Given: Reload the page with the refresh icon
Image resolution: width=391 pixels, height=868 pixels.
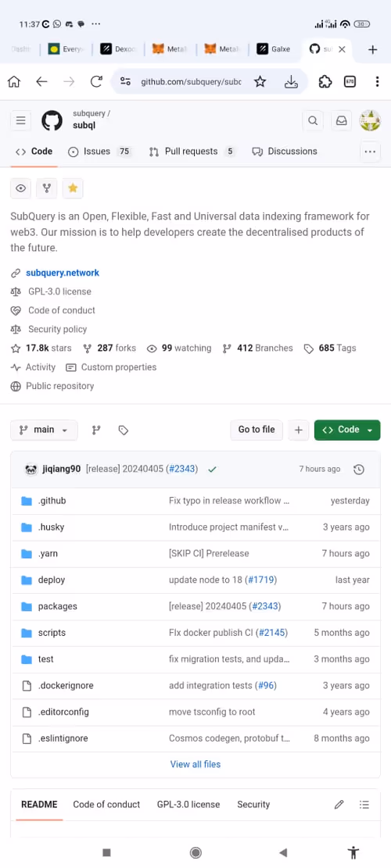Looking at the screenshot, I should [96, 82].
